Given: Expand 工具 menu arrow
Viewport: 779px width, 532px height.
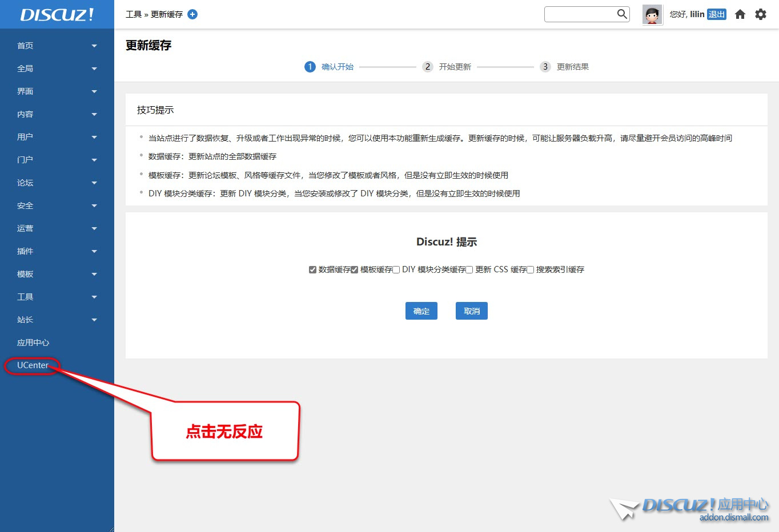Looking at the screenshot, I should pyautogui.click(x=94, y=297).
